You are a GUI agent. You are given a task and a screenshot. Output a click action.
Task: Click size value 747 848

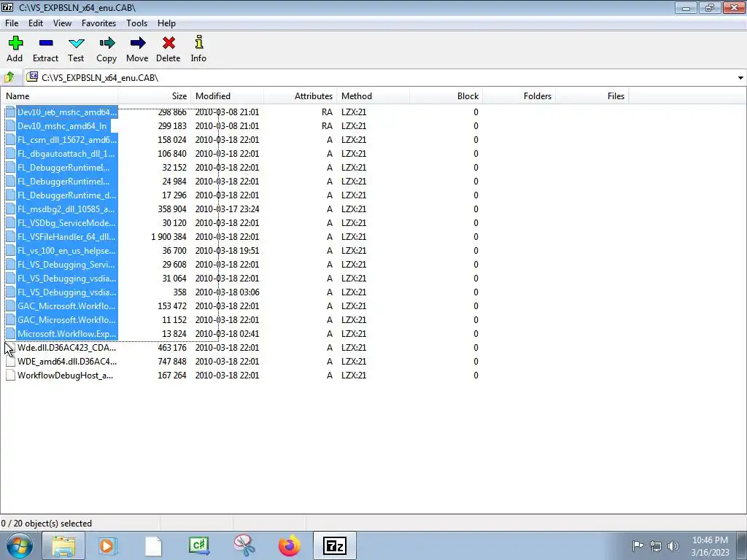coord(172,362)
